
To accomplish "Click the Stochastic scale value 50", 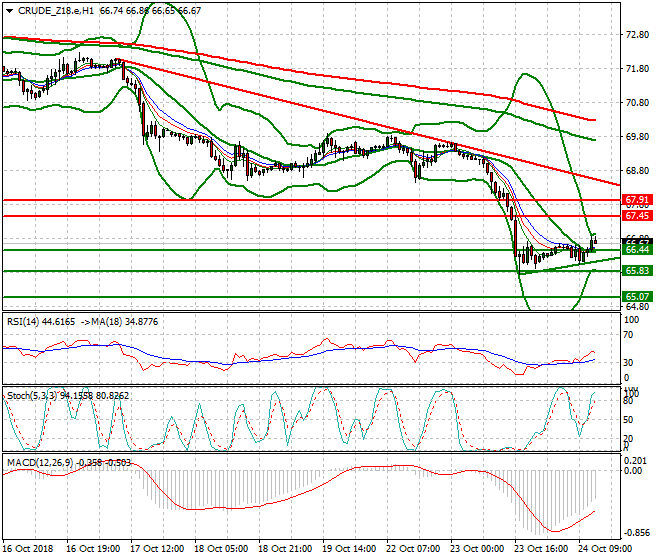I will 628,420.
